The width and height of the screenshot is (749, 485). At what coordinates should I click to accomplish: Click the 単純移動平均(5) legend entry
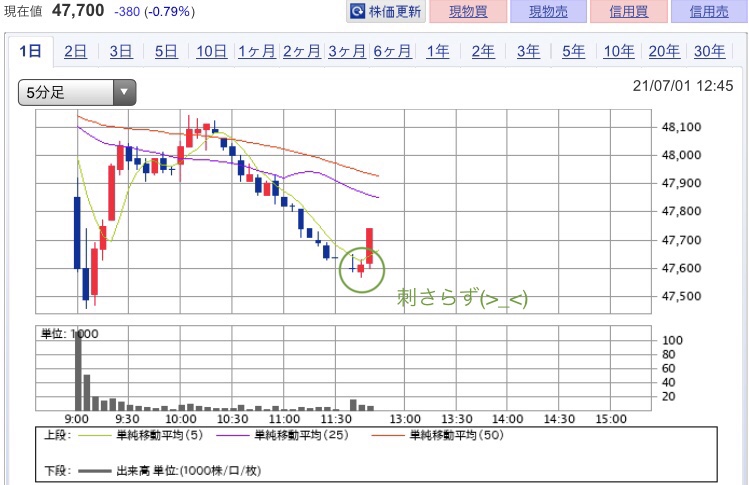pyautogui.click(x=140, y=435)
